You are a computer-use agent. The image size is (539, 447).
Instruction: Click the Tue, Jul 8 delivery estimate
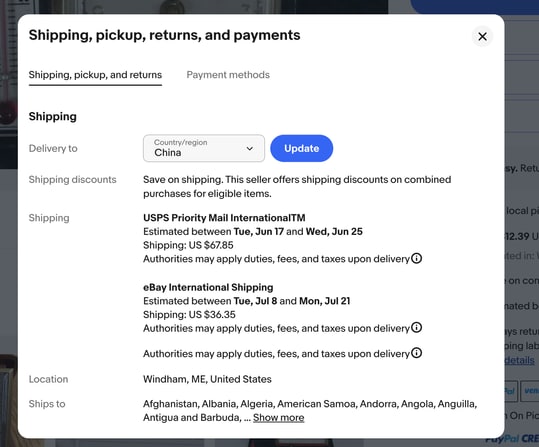click(x=255, y=301)
